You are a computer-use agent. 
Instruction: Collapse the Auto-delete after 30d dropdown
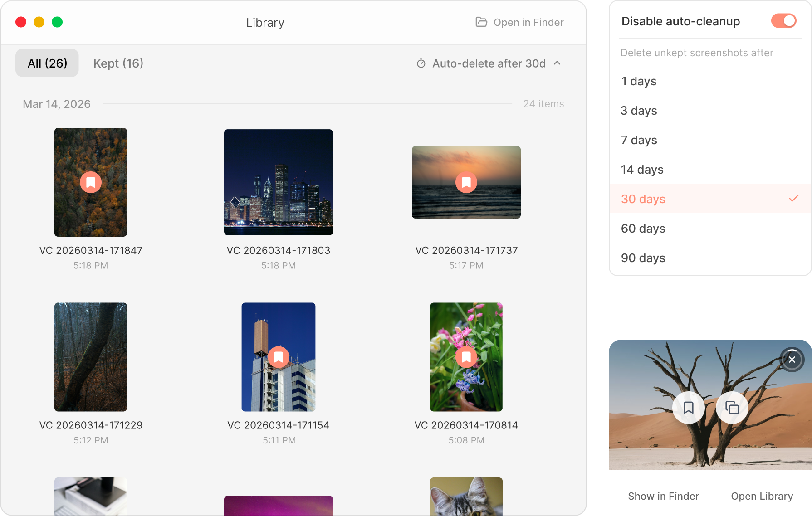coord(558,63)
